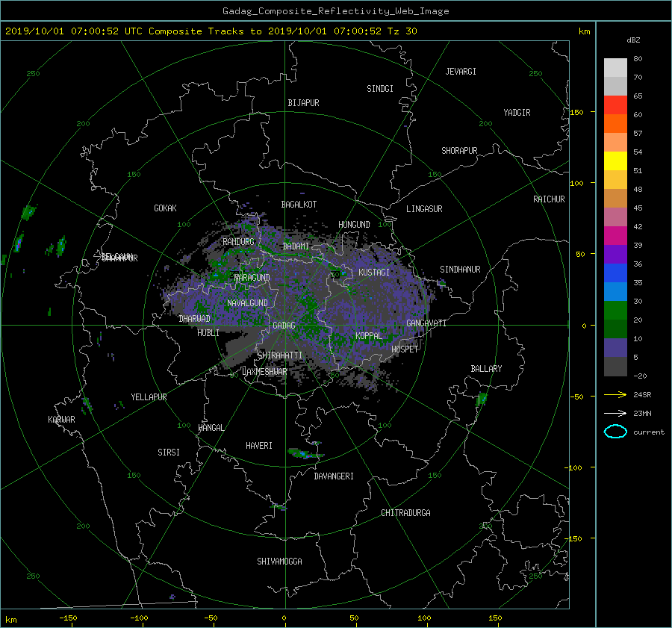Click the cyan current track ellipse icon
Screen dimensions: 672x628
[615, 432]
